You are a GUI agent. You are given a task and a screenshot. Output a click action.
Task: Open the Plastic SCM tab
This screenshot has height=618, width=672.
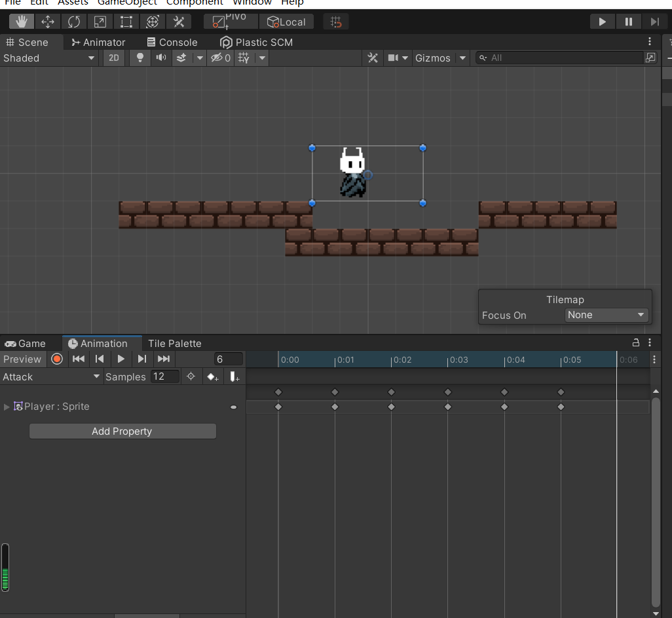(x=256, y=43)
